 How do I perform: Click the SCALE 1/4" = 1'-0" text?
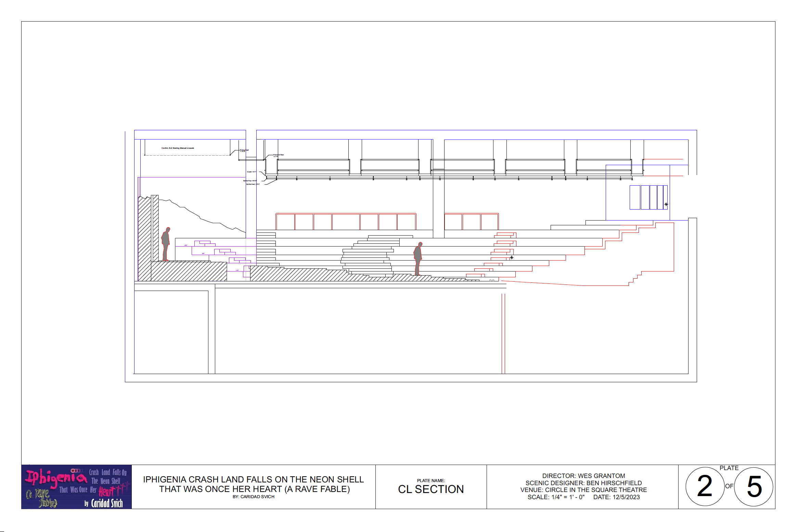tap(556, 497)
